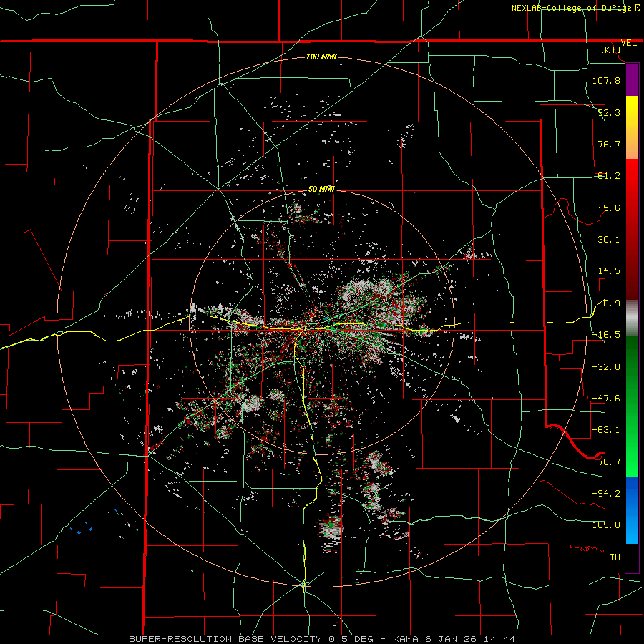Click the 14:44 timestamp in caption

tap(499, 639)
